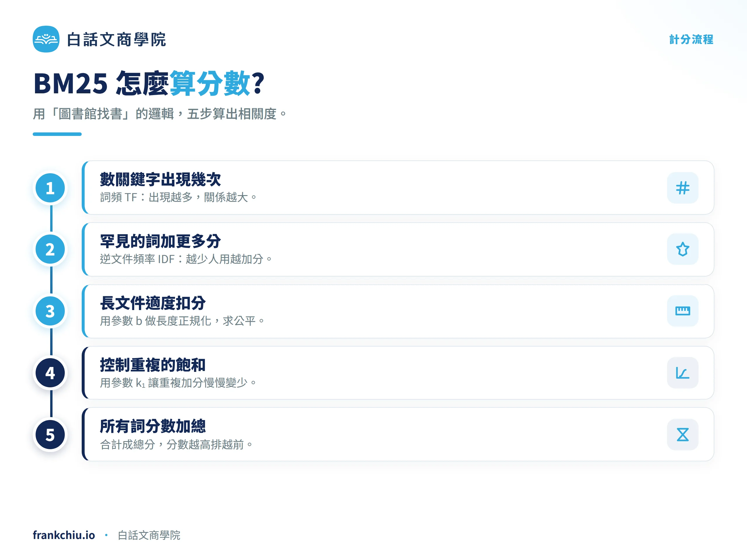Click the 計分流程 label at top right

point(691,39)
